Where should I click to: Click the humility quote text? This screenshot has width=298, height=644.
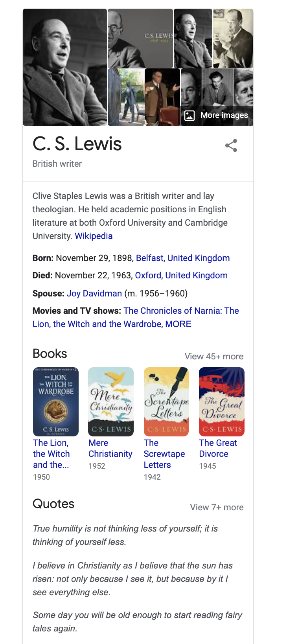point(125,535)
